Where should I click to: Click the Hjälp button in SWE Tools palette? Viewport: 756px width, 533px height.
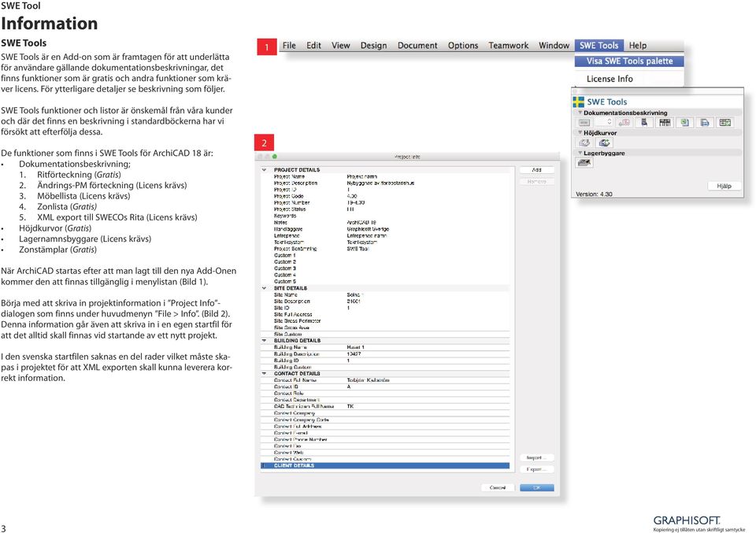[x=724, y=186]
